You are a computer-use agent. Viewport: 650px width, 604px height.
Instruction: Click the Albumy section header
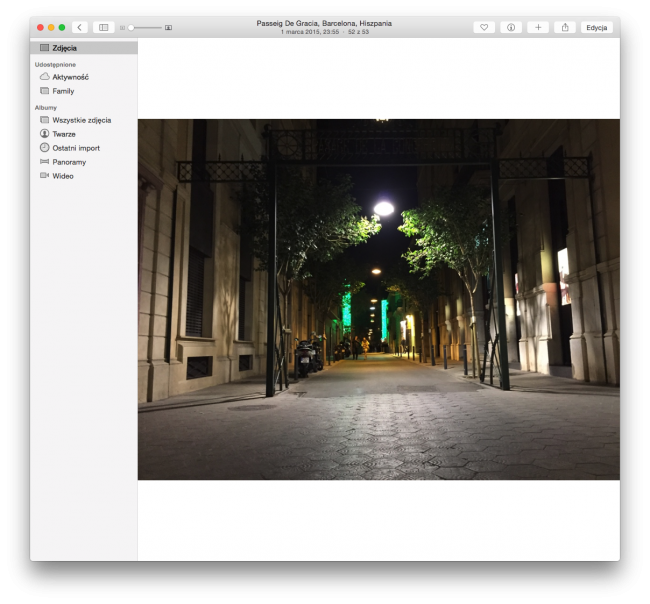click(x=46, y=107)
